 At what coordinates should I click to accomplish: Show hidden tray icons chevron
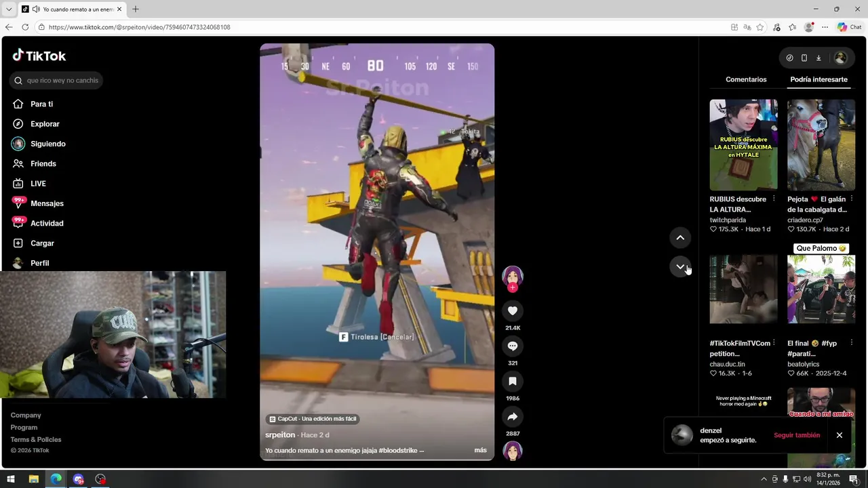point(764,479)
